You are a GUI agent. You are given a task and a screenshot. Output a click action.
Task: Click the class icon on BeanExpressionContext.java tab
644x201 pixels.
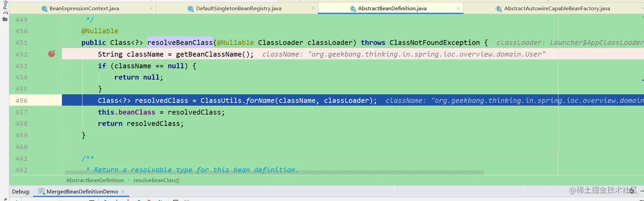(44, 9)
